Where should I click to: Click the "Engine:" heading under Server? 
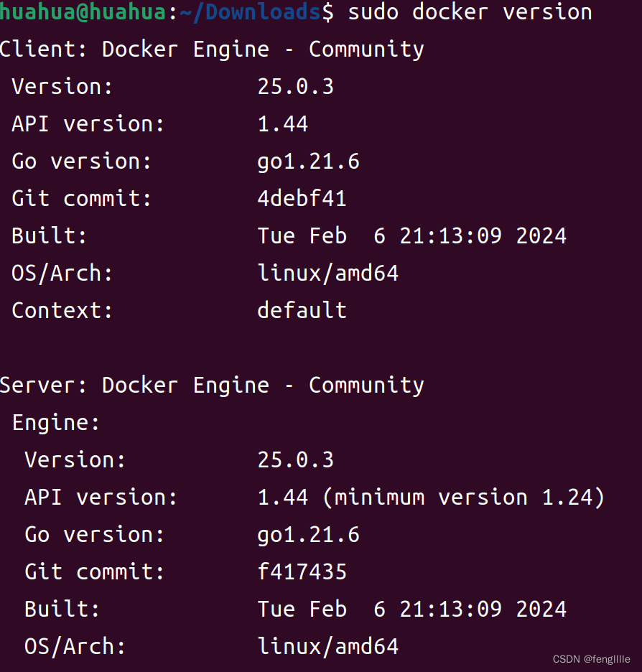click(56, 424)
